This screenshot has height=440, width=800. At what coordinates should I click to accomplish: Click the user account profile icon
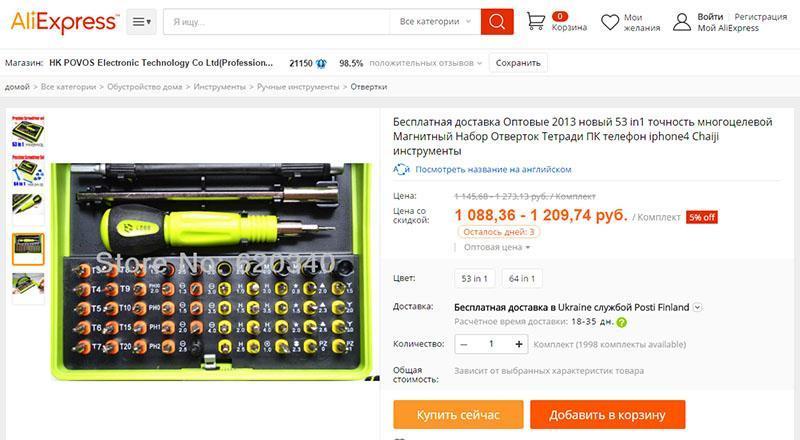[682, 22]
